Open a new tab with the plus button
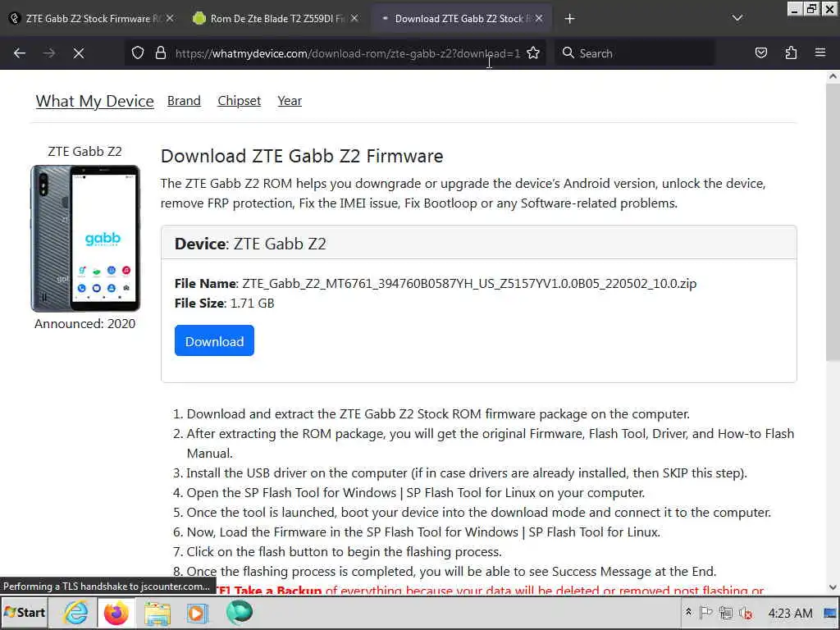840x630 pixels. [x=569, y=19]
